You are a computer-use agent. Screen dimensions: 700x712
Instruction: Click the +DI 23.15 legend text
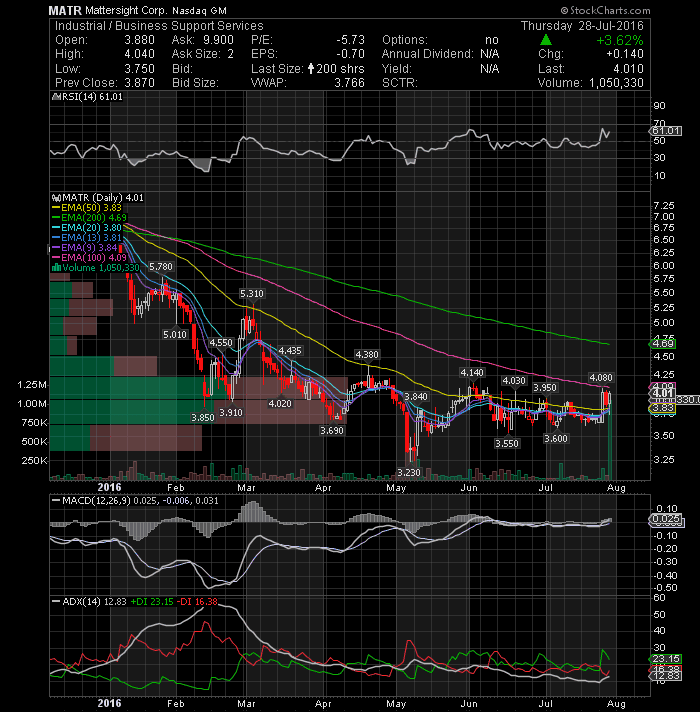click(152, 602)
